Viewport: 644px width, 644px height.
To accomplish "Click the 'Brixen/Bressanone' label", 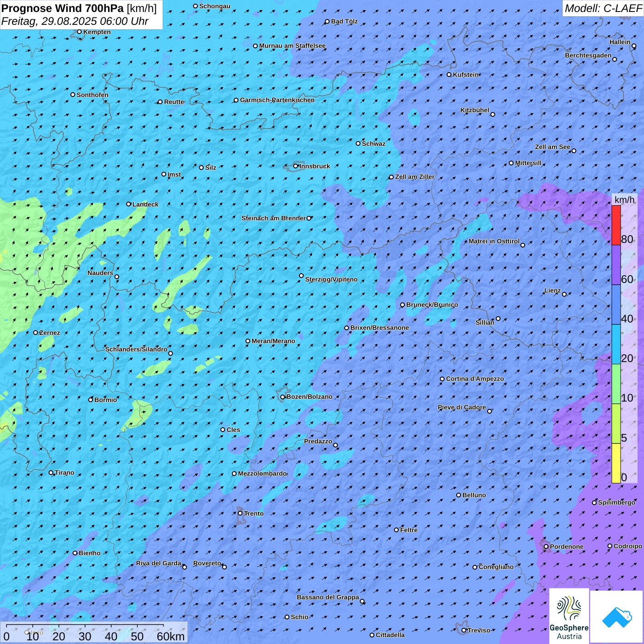I will (379, 328).
